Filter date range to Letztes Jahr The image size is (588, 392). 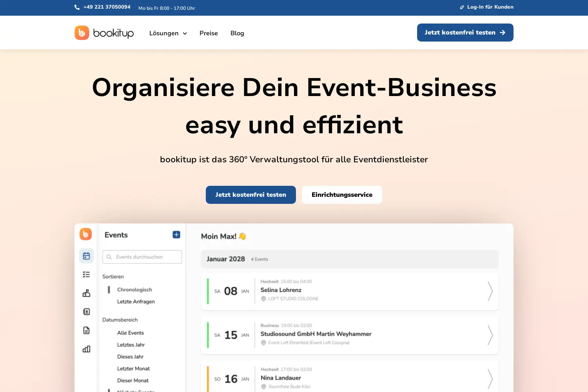pyautogui.click(x=131, y=345)
